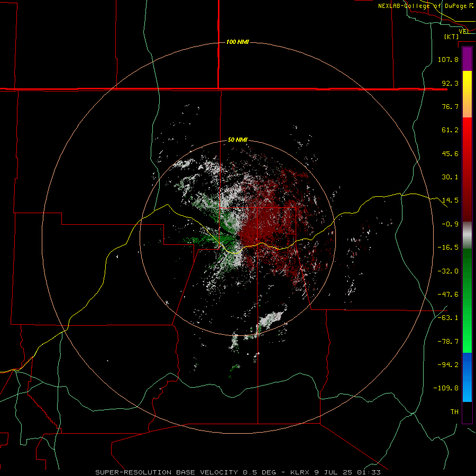Click the purple segment of the color bar

pos(467,59)
